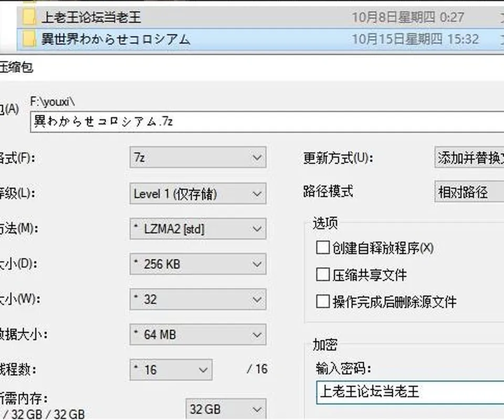The width and height of the screenshot is (504, 420).
Task: Click the archive filename .7z input field
Action: tap(267, 122)
